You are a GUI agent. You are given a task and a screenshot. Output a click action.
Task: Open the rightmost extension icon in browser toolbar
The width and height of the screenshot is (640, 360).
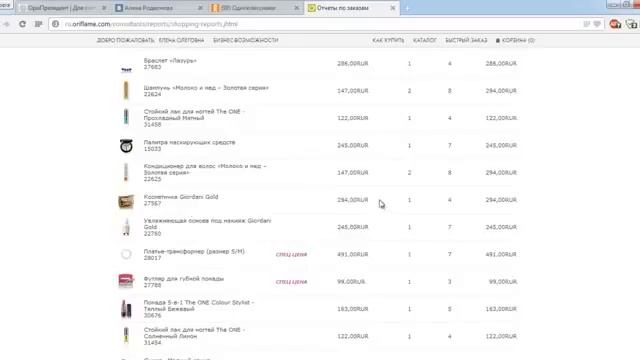[x=631, y=24]
